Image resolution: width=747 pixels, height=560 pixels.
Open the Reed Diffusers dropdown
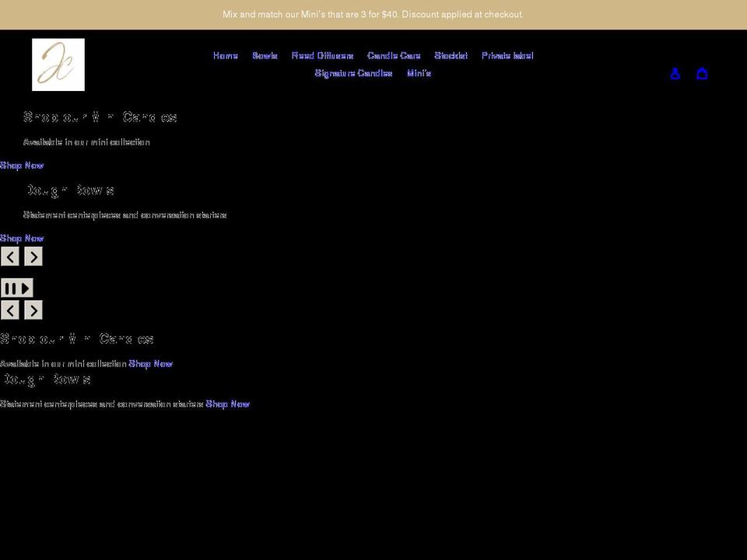coord(322,55)
